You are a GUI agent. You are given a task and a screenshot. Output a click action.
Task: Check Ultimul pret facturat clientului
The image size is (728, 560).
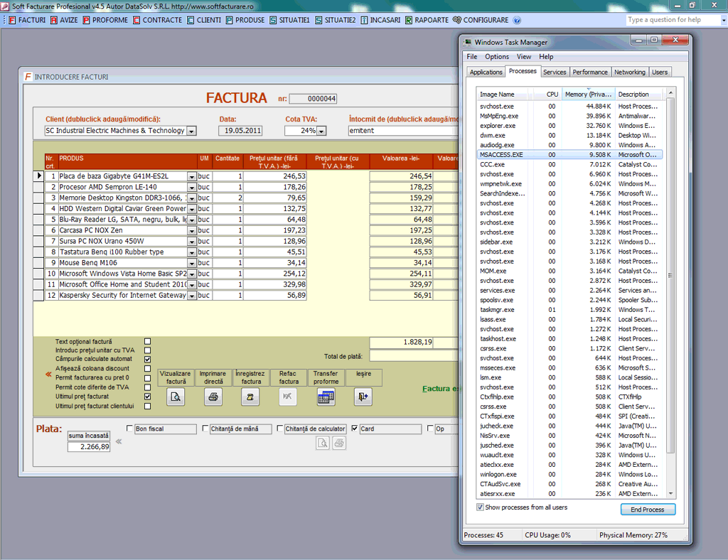coord(148,406)
